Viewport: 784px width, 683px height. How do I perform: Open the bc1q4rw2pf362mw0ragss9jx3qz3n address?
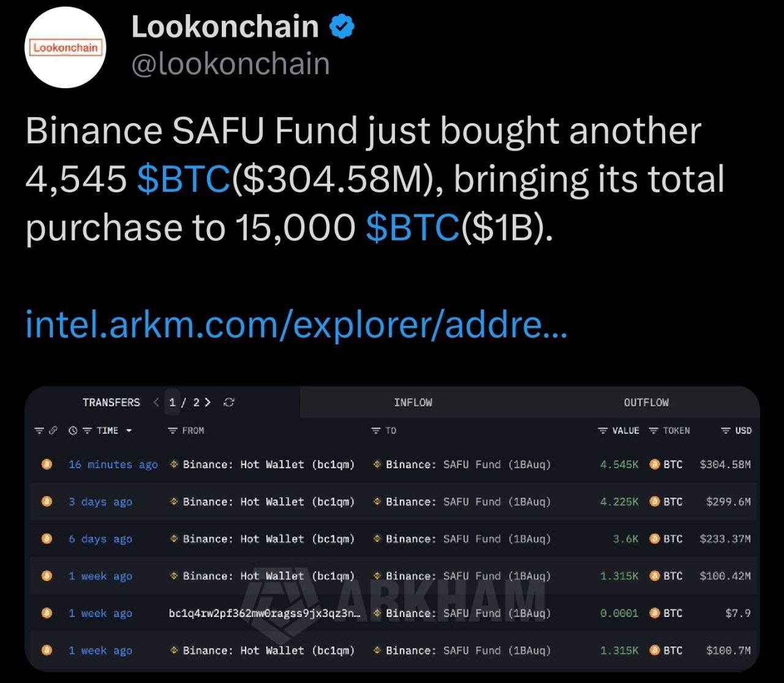(x=265, y=613)
